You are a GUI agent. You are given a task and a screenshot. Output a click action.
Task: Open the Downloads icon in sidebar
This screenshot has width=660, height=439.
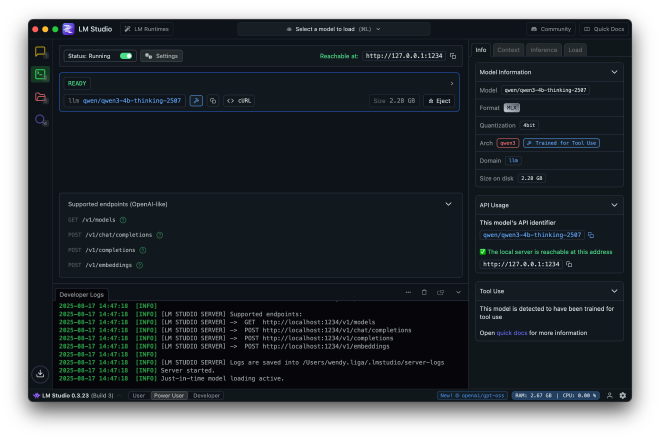click(x=40, y=373)
